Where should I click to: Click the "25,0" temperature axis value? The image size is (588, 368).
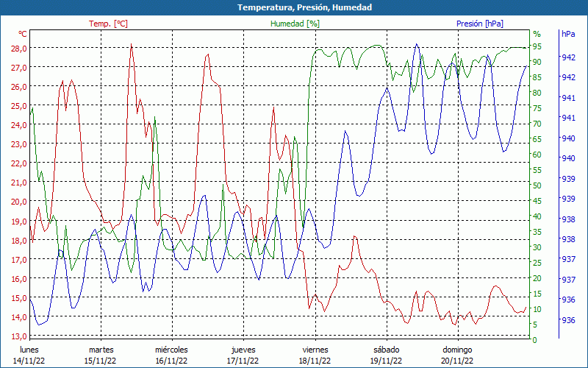coord(19,106)
